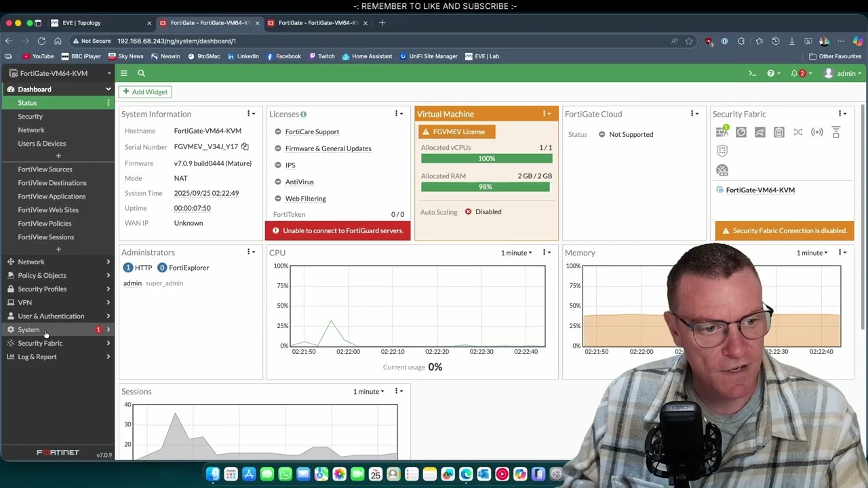
Task: Click the FGVMEV License warning button
Action: pos(456,131)
